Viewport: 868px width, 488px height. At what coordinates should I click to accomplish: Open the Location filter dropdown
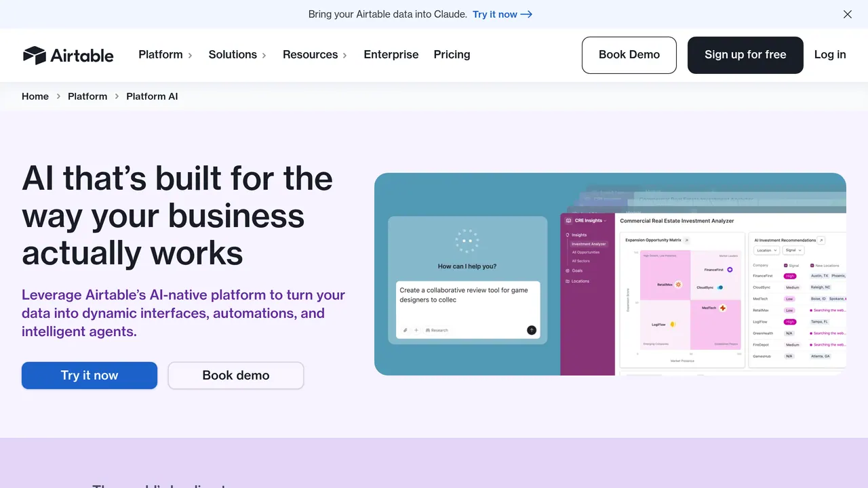[x=766, y=250]
